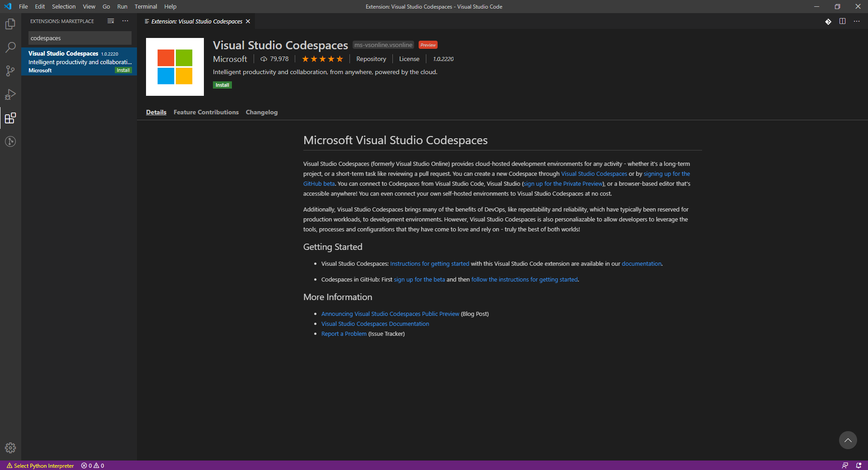Image resolution: width=868 pixels, height=470 pixels.
Task: Open the Extensions view icon
Action: point(10,118)
